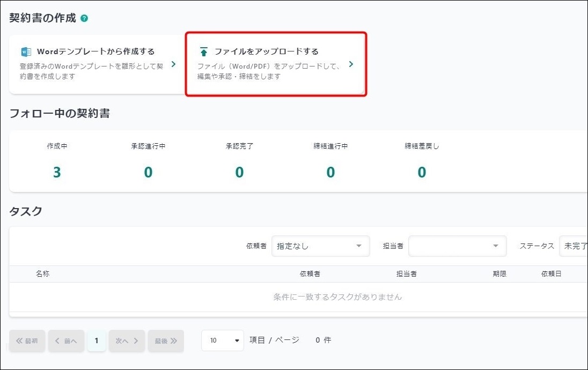Open the ステータス dropdown
Screen dimensions: 588x370
[573, 246]
